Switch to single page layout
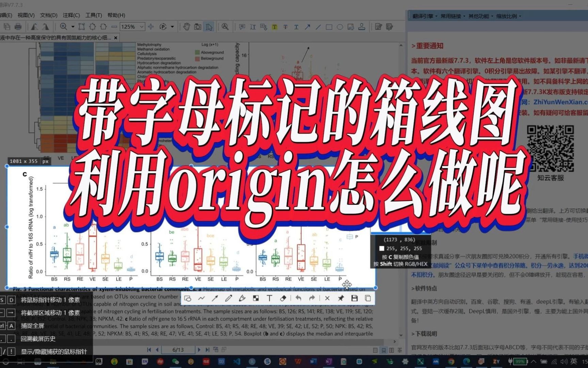The image size is (588, 368). (x=375, y=350)
